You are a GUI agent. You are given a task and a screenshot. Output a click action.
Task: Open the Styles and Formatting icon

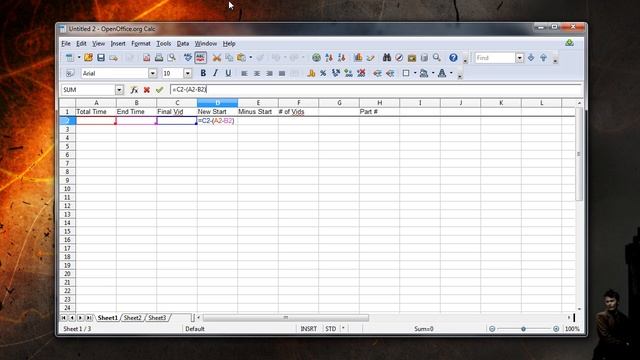[x=70, y=73]
